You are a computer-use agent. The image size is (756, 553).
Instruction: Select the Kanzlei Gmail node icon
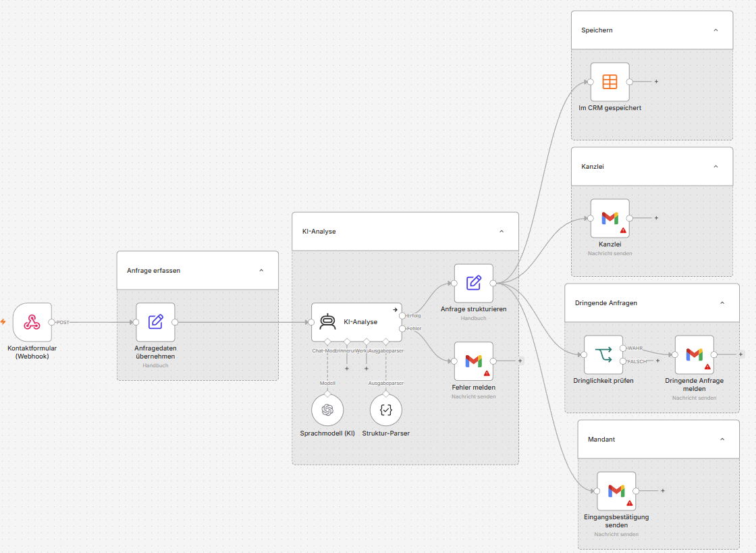610,218
